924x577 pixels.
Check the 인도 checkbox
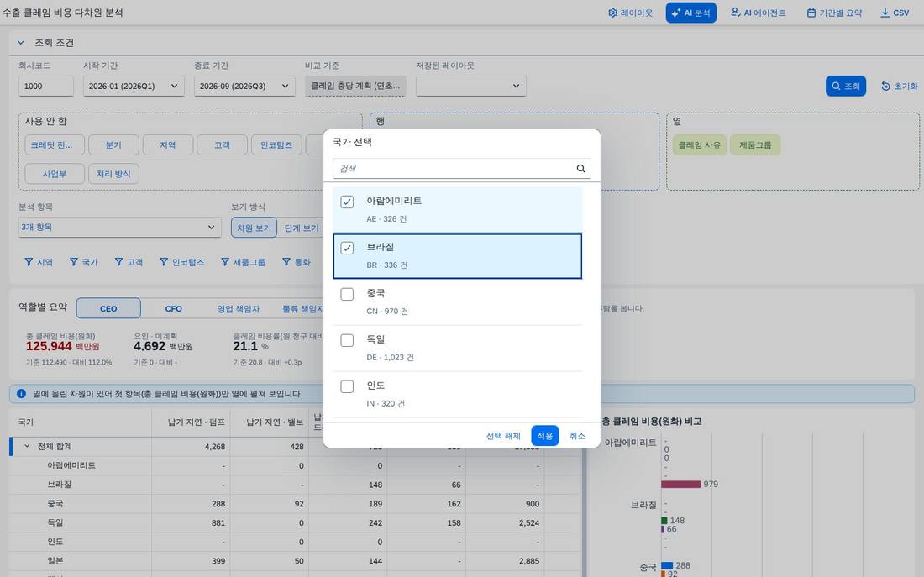[x=347, y=386]
